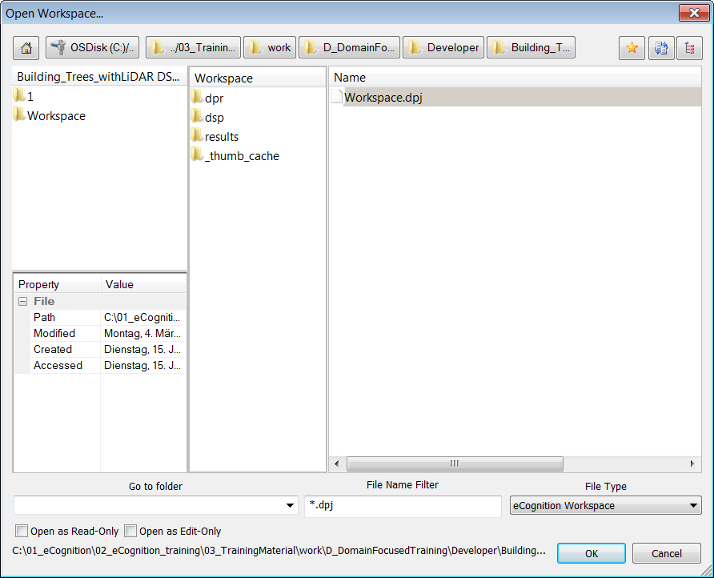The image size is (714, 578).
Task: Close the Open Workspace dialog
Action: click(694, 13)
